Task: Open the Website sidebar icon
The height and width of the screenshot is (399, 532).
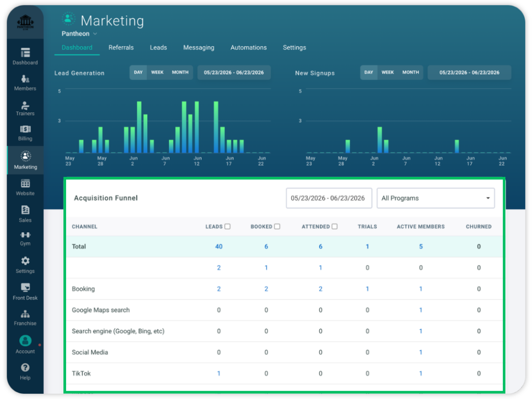Action: [25, 183]
